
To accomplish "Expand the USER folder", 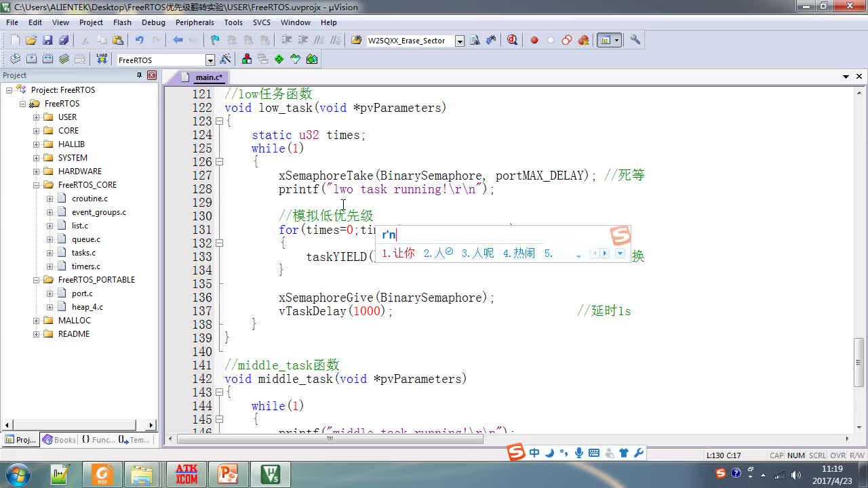I will (37, 117).
